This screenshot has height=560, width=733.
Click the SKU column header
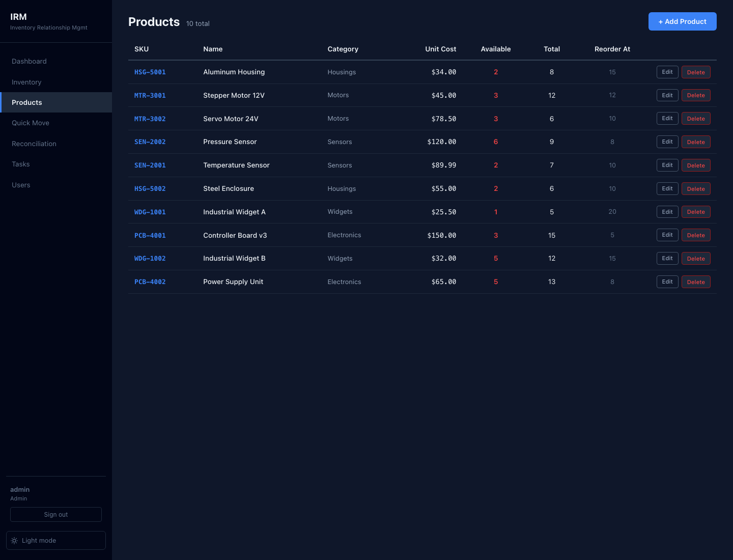tap(142, 49)
